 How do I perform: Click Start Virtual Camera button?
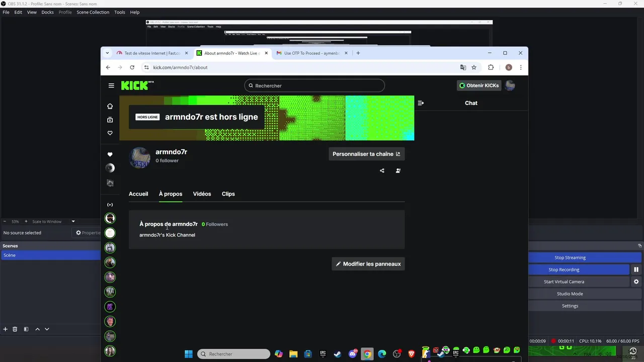click(x=564, y=282)
